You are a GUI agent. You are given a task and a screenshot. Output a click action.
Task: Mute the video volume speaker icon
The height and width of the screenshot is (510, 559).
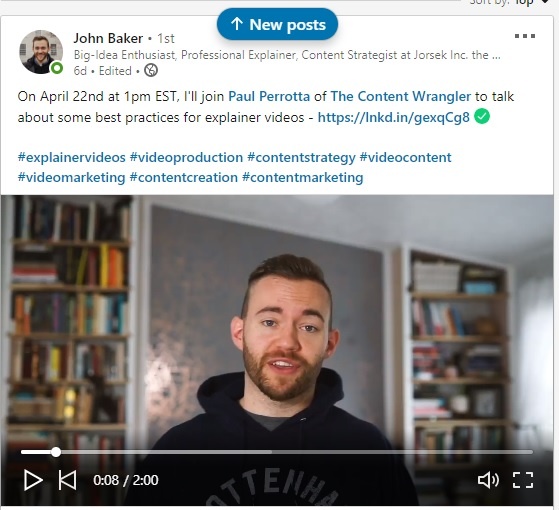pyautogui.click(x=488, y=480)
